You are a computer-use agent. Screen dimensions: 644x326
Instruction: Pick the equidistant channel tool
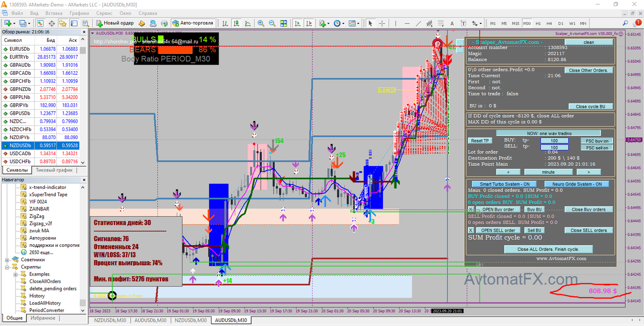(430, 23)
